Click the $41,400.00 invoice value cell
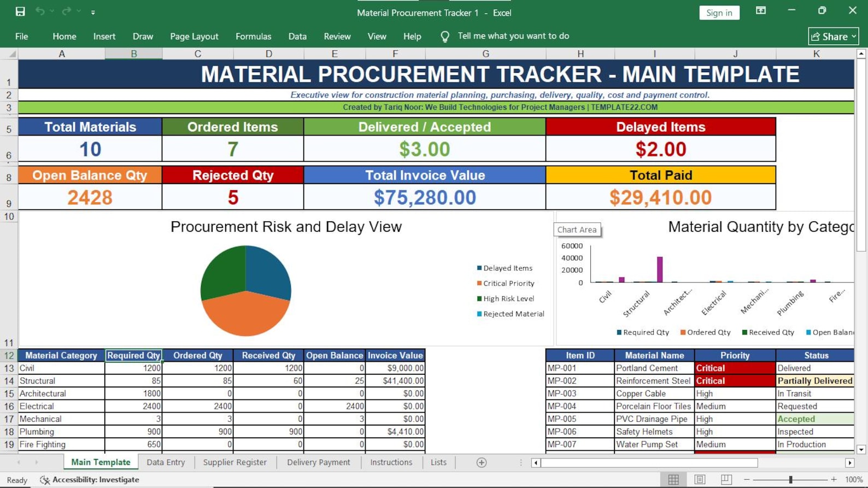868x488 pixels. tap(395, 381)
